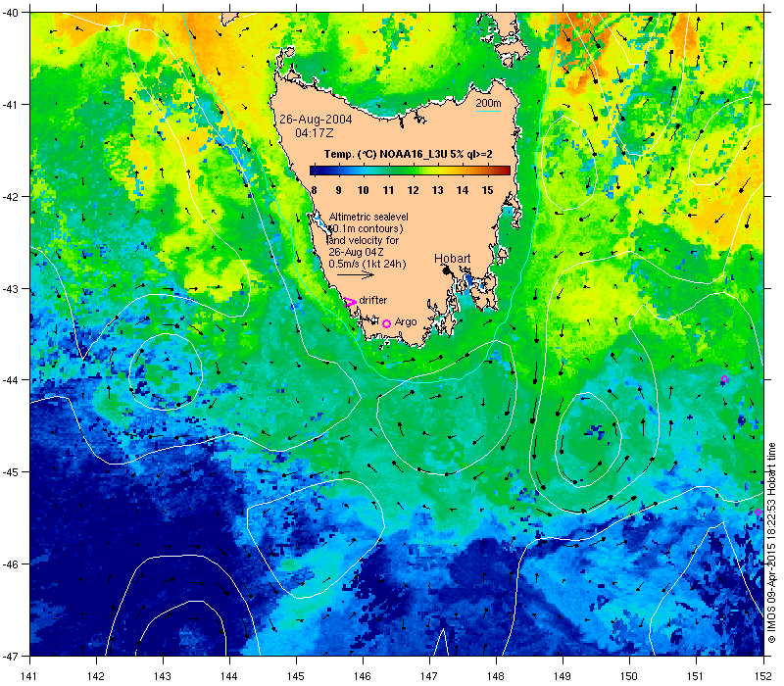Click colorbar tick label '13'

tap(437, 190)
